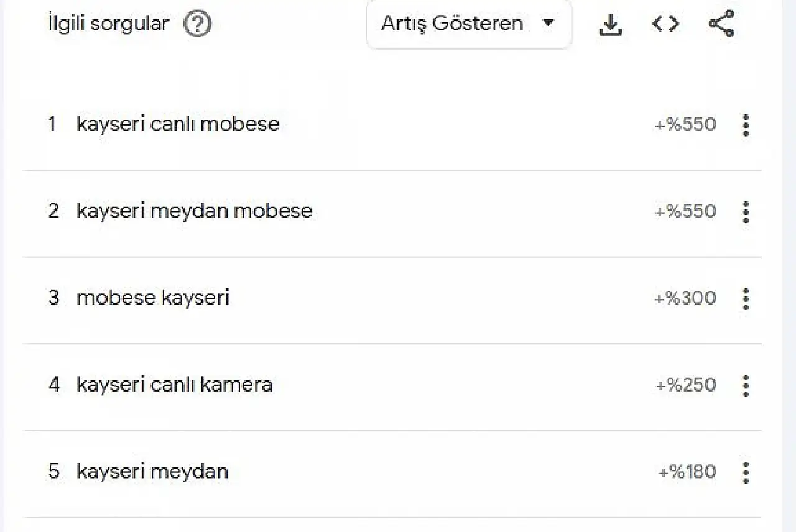
Task: Open query kayseri meydan mobese
Action: 194,211
